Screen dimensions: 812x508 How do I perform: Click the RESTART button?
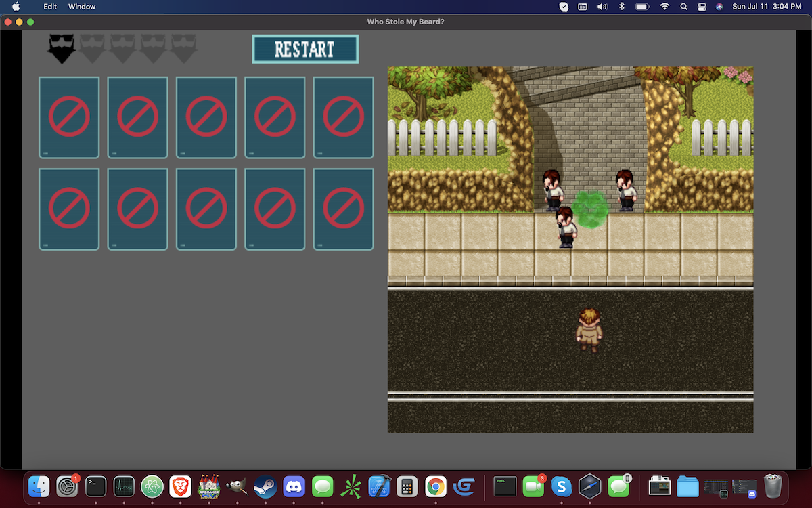(304, 49)
